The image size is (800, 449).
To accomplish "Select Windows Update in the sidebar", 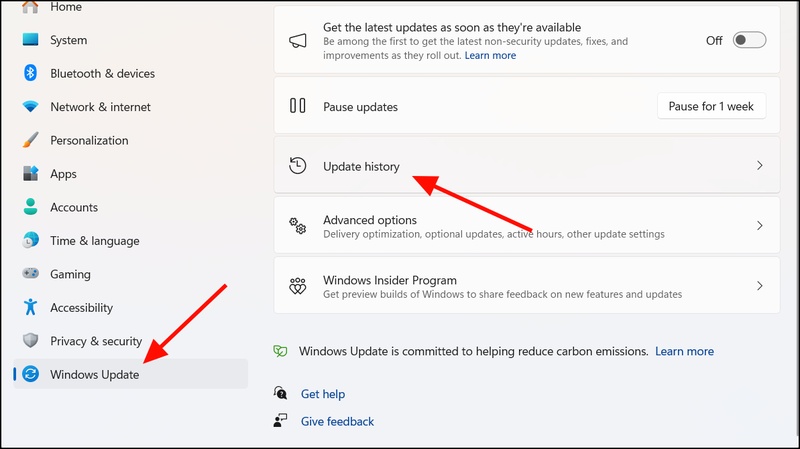I will click(x=95, y=374).
